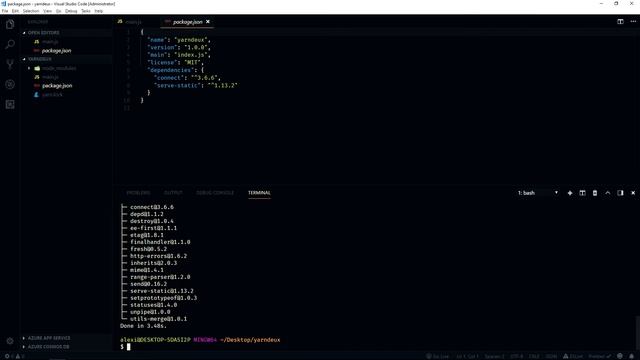Switch to the main.js editor tab
The width and height of the screenshot is (640, 360).
point(133,22)
